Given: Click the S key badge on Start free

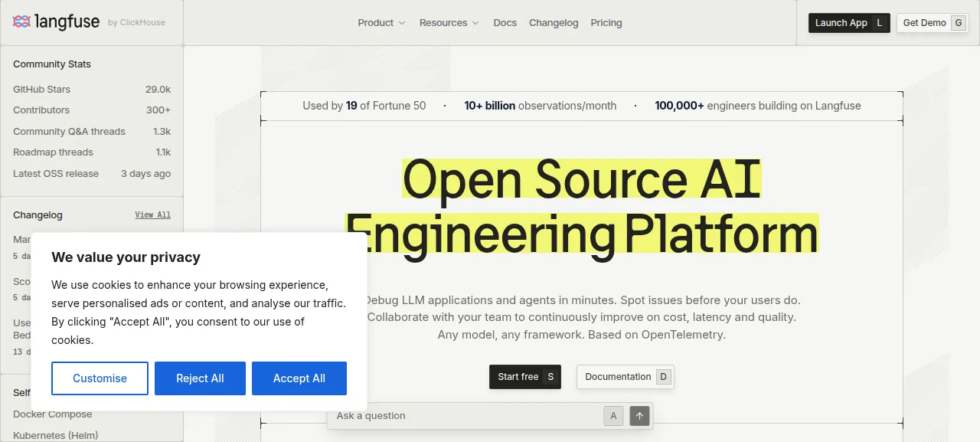Looking at the screenshot, I should (550, 377).
